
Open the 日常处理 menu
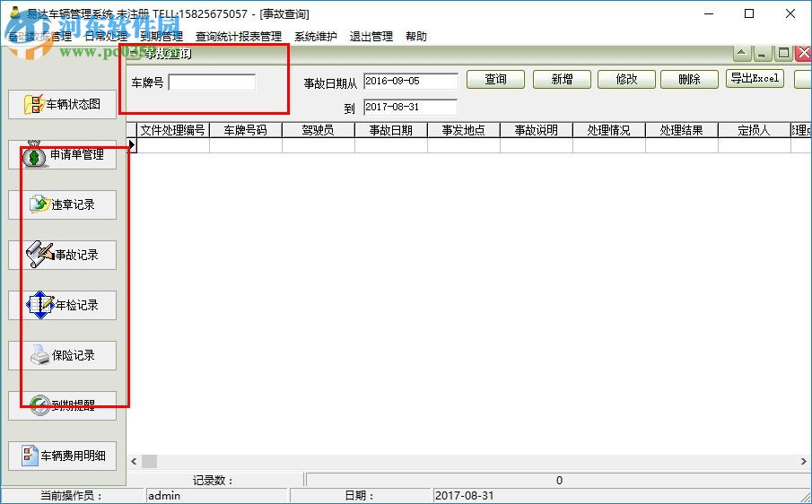106,37
